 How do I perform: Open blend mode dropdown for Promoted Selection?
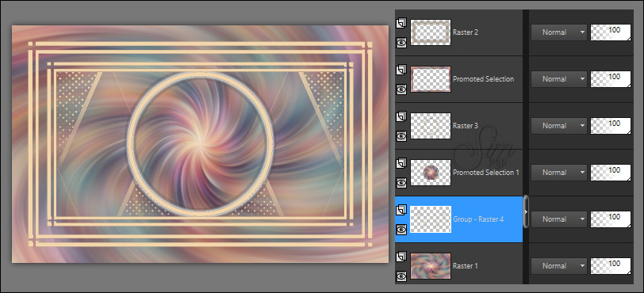pyautogui.click(x=558, y=78)
